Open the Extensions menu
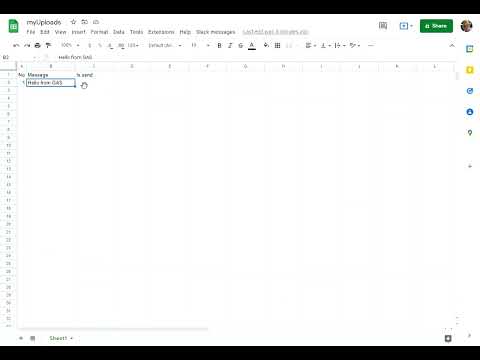Screen dimensions: 480x360 [161, 32]
